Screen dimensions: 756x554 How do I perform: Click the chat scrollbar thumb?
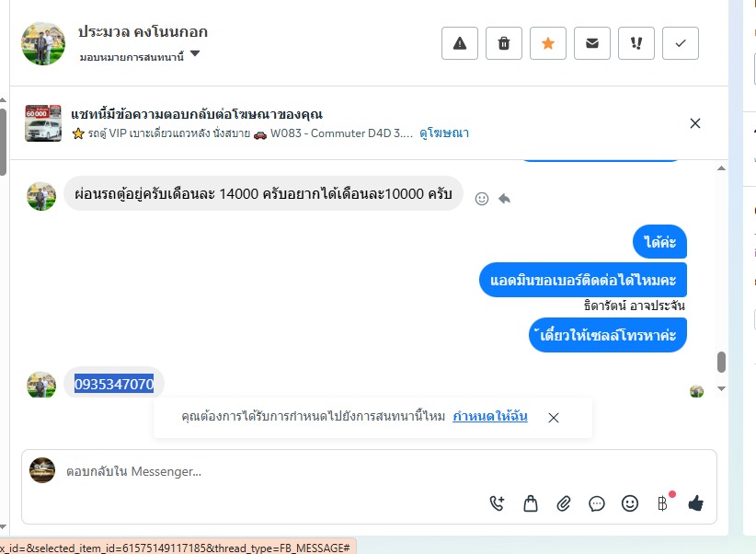pos(721,362)
